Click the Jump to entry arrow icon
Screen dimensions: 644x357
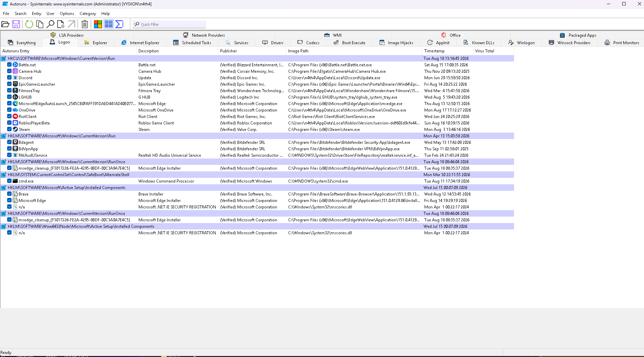(x=71, y=24)
